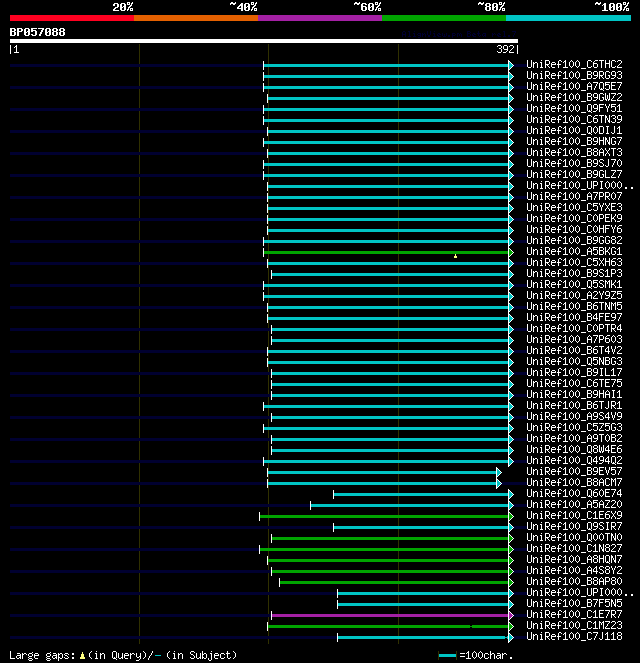Screen dimensions: 640x663
Task: Click the UniRef100_B4FE97 hit name
Action: pyautogui.click(x=574, y=317)
